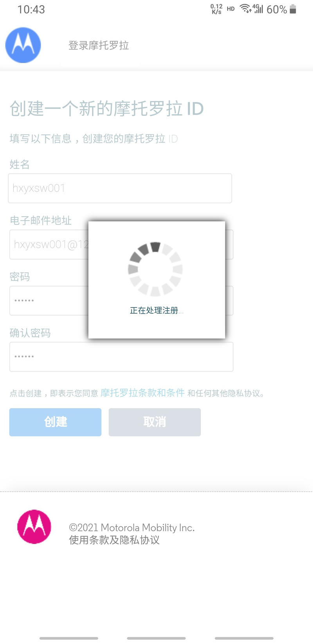Tap the network speed K/s indicator
The width and height of the screenshot is (313, 644).
216,9
